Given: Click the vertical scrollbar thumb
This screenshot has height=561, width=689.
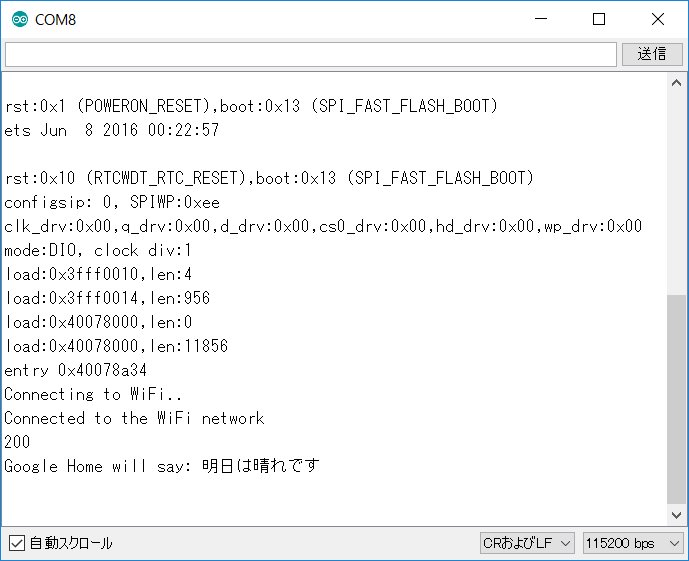Looking at the screenshot, I should (x=676, y=399).
